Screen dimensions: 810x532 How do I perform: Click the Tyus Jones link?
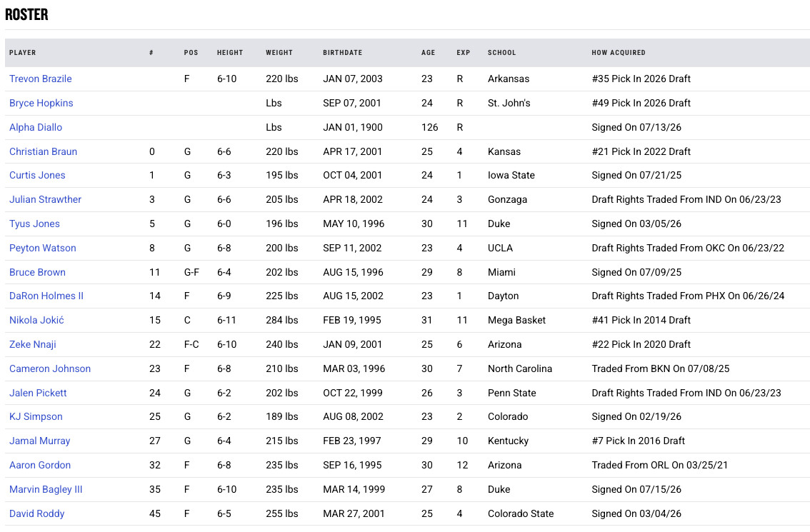click(x=34, y=224)
